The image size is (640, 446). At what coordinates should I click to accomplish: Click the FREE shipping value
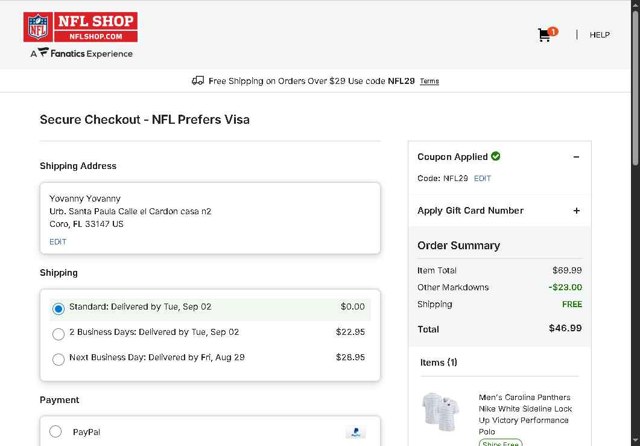tap(572, 304)
